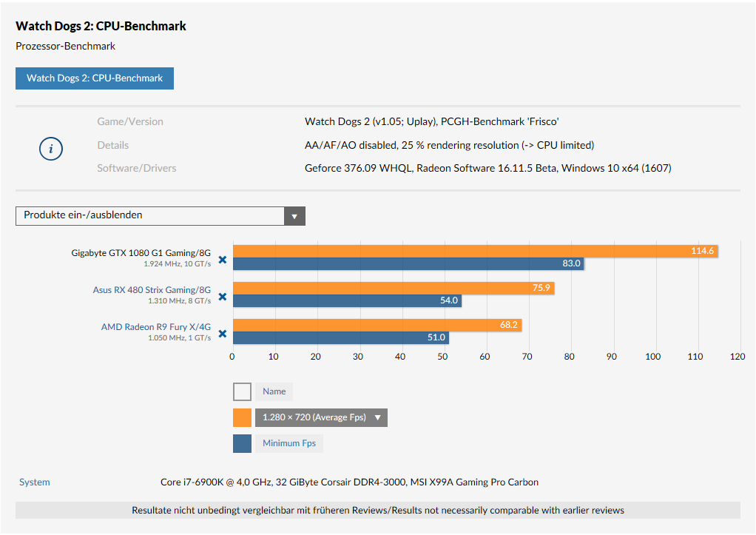This screenshot has width=756, height=535.
Task: Click the Gigabyte GTX 1080 G1 Gaming/8G label
Action: (x=141, y=252)
